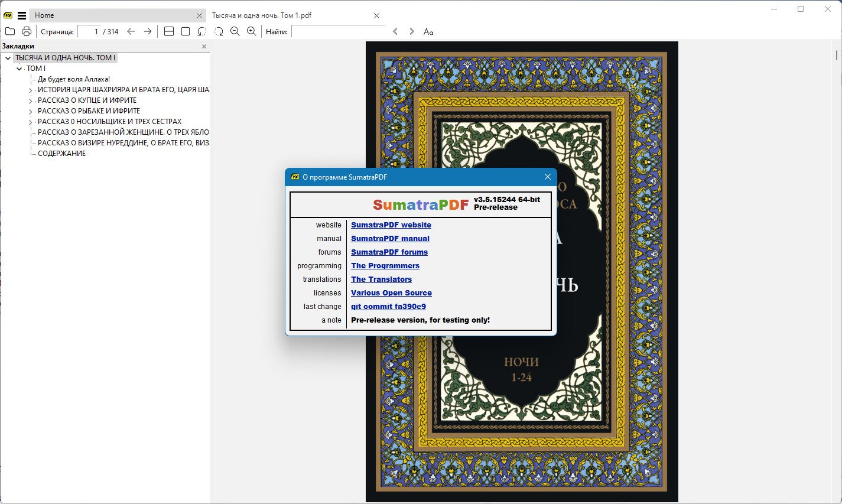Zoom in with magnifier plus icon
Image resolution: width=842 pixels, height=504 pixels.
[252, 31]
